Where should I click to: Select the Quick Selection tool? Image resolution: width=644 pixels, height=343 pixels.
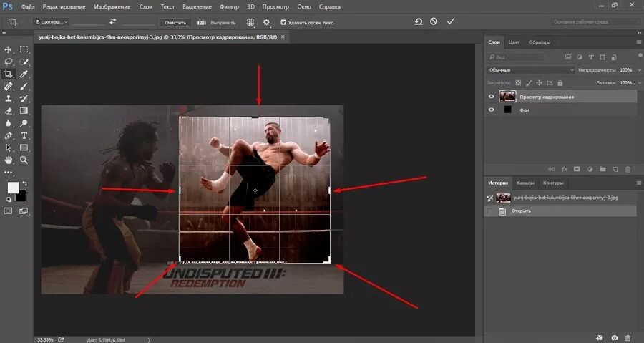click(x=24, y=62)
